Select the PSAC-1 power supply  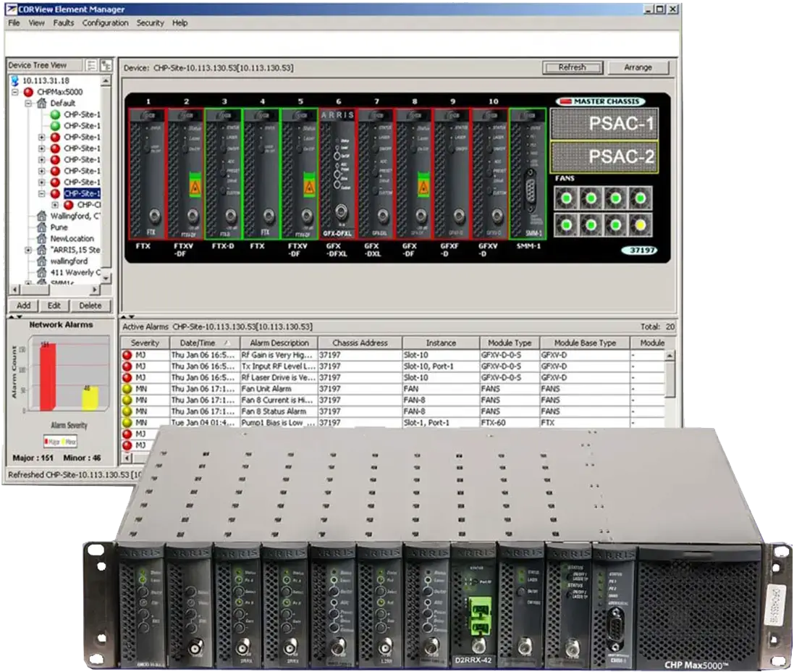604,124
